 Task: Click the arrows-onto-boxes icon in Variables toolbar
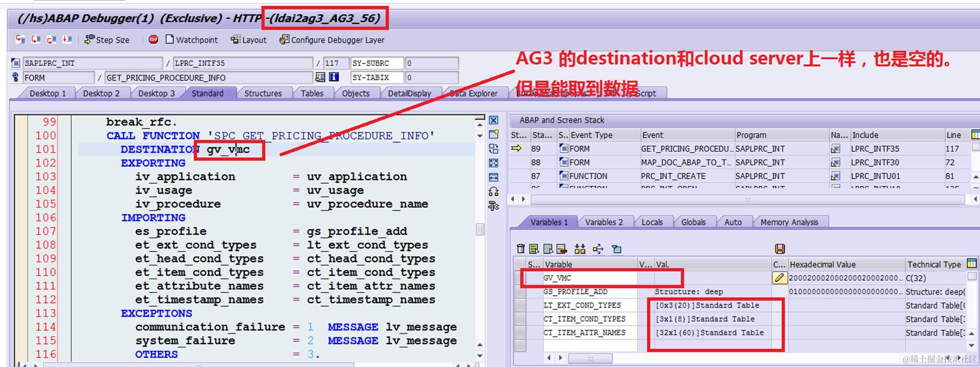click(x=580, y=249)
